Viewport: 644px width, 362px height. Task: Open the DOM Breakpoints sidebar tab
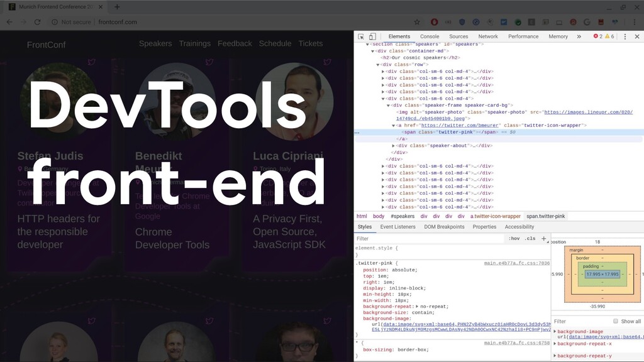pyautogui.click(x=444, y=227)
